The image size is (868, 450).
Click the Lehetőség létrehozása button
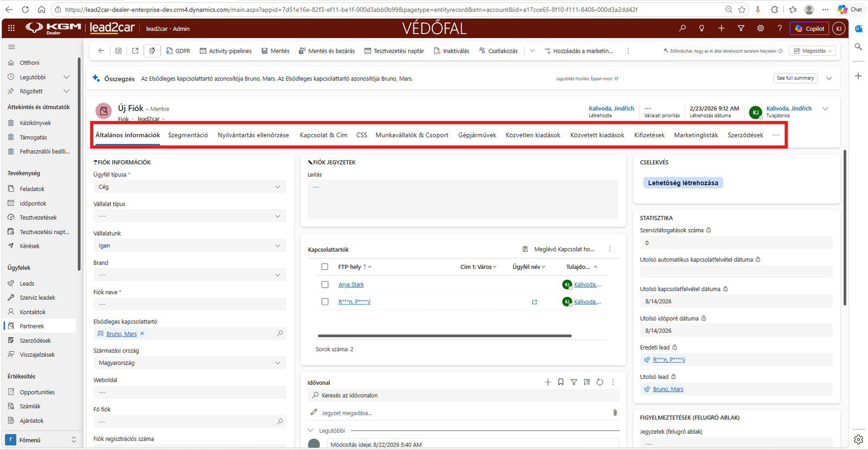(x=683, y=183)
